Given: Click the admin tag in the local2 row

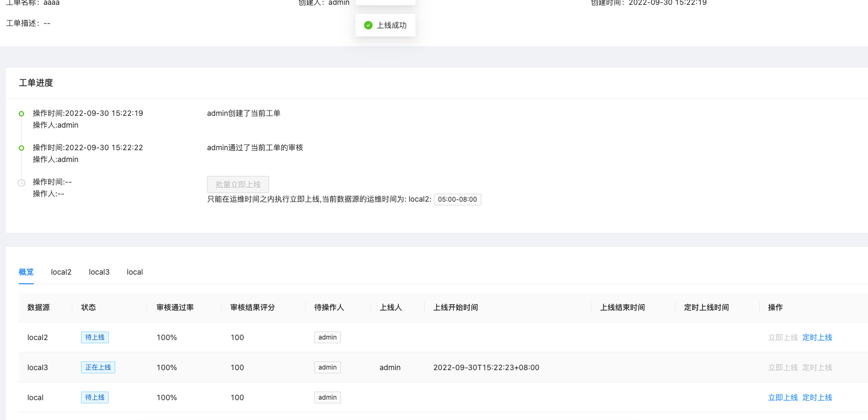Looking at the screenshot, I should tap(328, 337).
